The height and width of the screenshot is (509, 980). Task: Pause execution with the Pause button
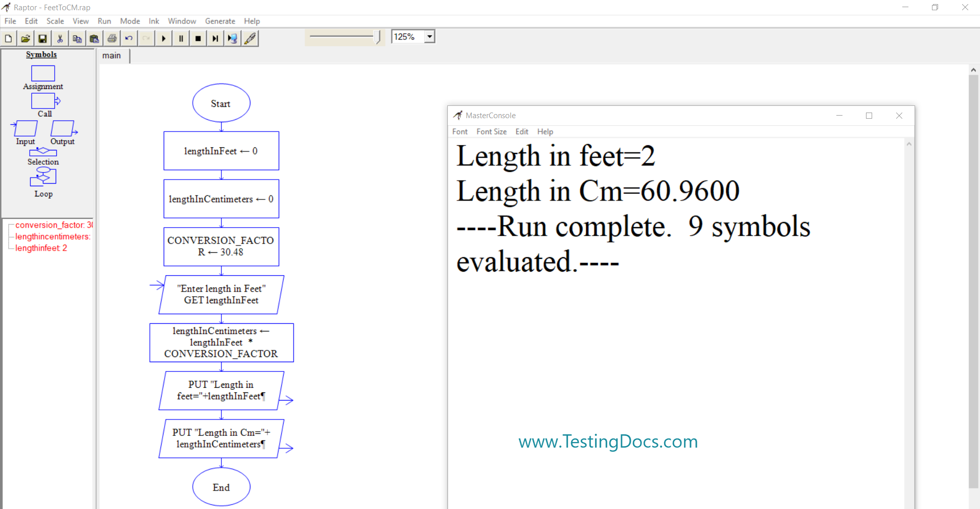[x=181, y=38]
